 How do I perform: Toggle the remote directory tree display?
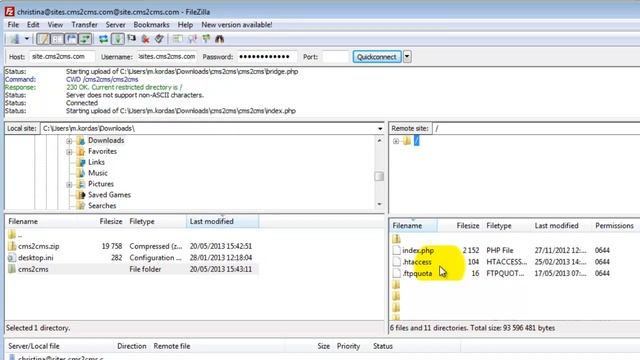click(71, 39)
